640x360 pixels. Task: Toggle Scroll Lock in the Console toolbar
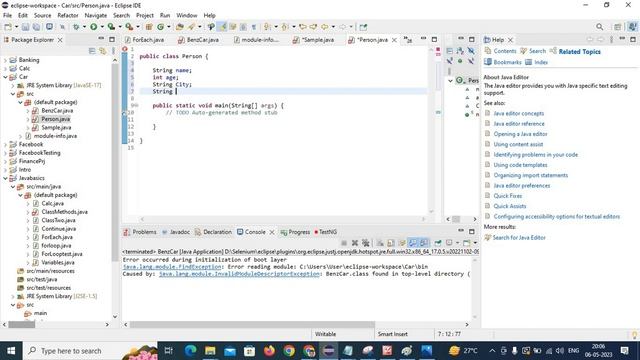click(x=391, y=243)
